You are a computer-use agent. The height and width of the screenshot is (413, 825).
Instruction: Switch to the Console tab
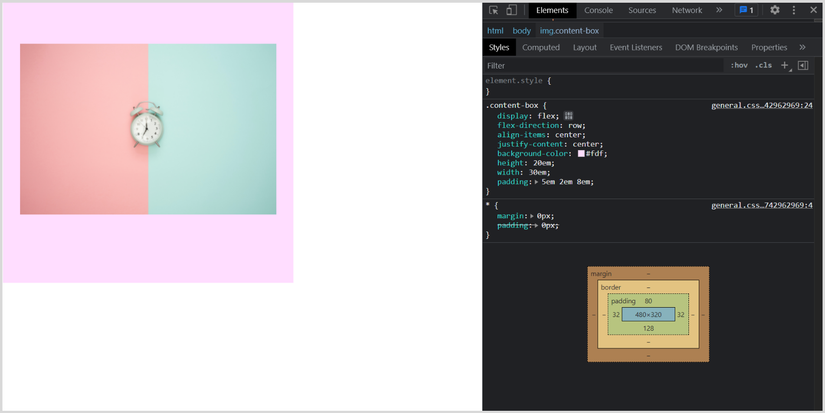pos(598,10)
